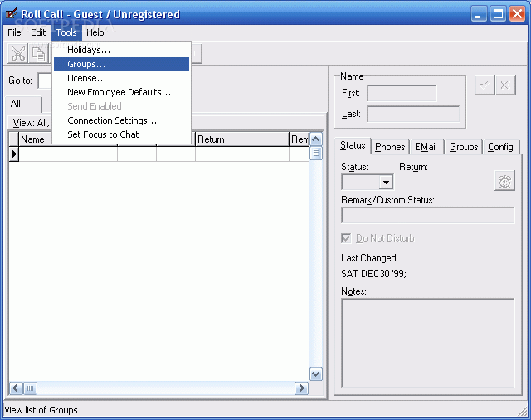Click the Last name input field
Image resolution: width=531 pixels, height=420 pixels.
pos(413,114)
